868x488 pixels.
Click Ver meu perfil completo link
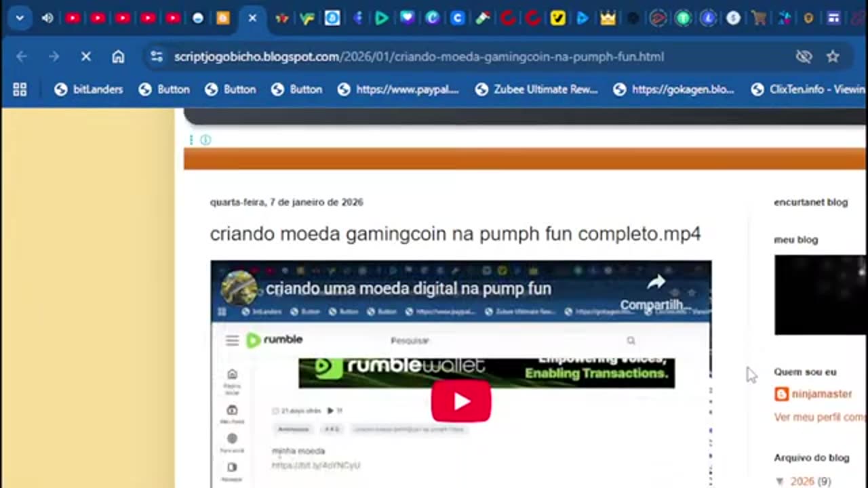pos(821,417)
